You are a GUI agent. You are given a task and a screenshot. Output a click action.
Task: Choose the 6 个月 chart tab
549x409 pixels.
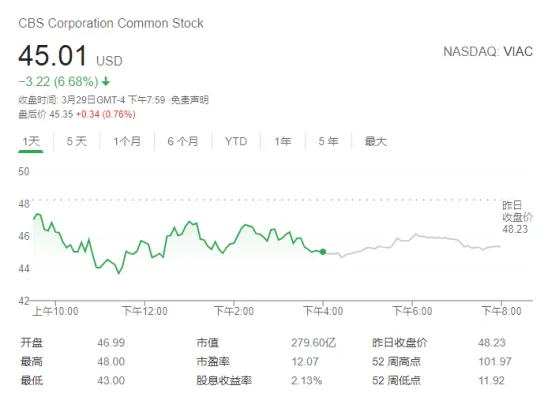click(182, 141)
